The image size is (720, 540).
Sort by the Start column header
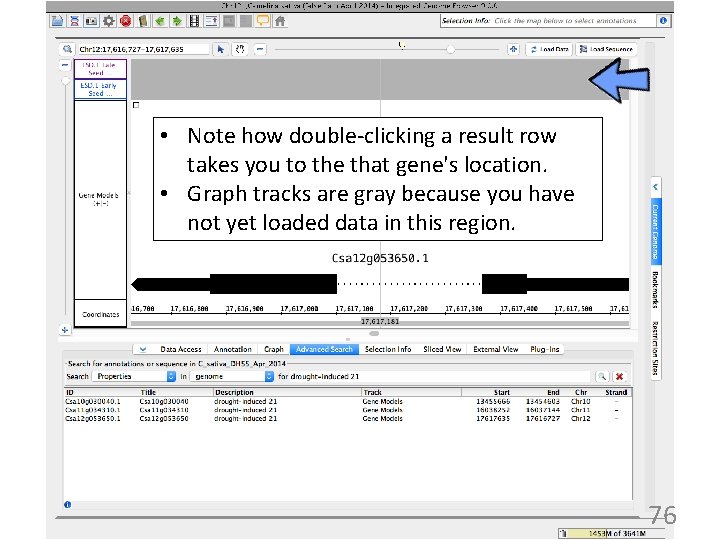(487, 392)
